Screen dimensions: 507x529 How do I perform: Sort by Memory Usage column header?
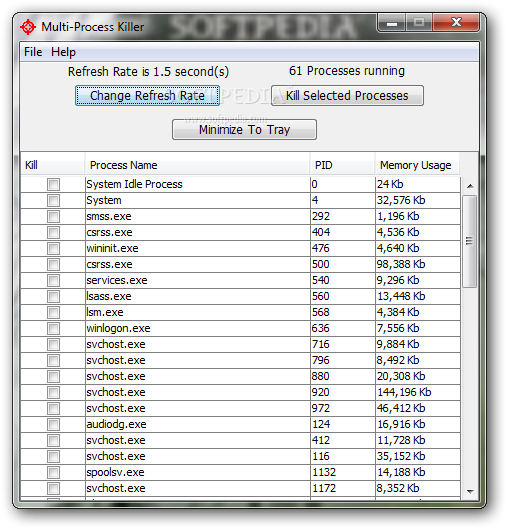pyautogui.click(x=417, y=165)
